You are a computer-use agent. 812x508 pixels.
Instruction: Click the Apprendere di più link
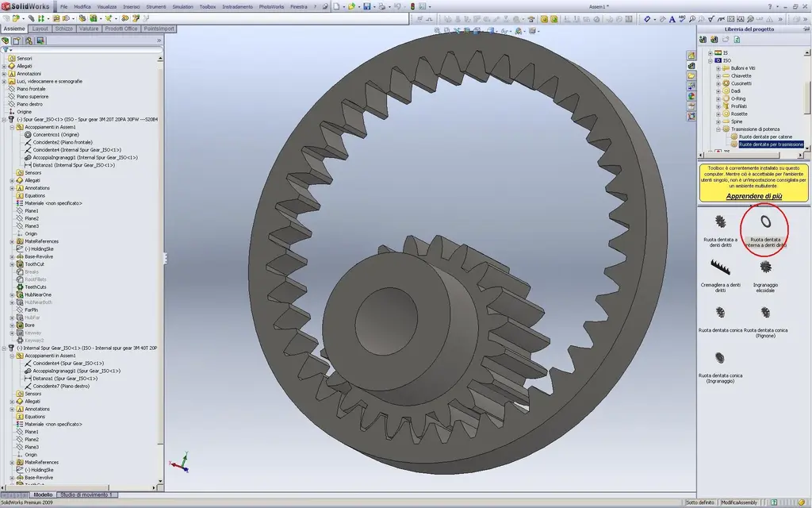753,196
